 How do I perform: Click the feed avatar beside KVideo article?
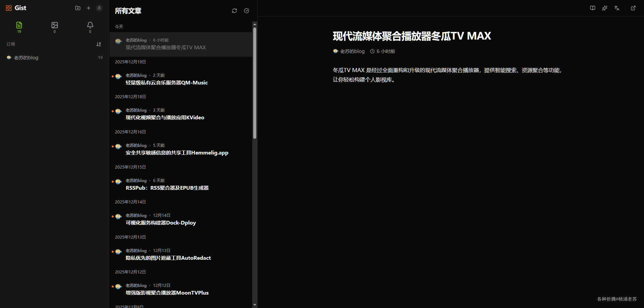click(118, 111)
